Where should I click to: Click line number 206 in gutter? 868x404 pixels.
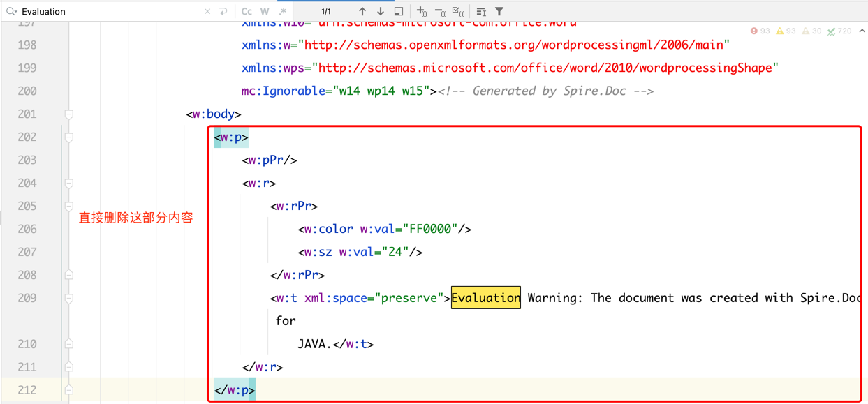click(x=27, y=229)
